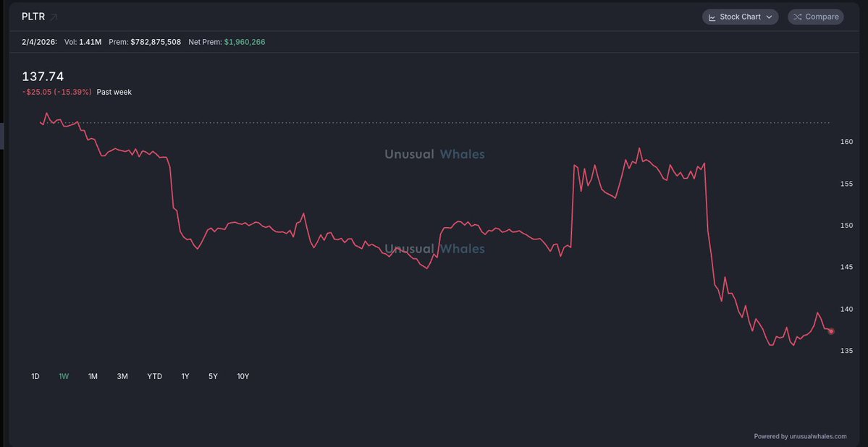Show the 10Y time range
Image resolution: width=868 pixels, height=447 pixels.
(243, 376)
